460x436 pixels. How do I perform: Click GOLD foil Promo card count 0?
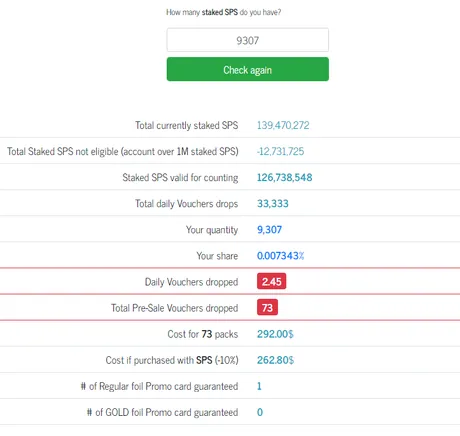(x=260, y=412)
